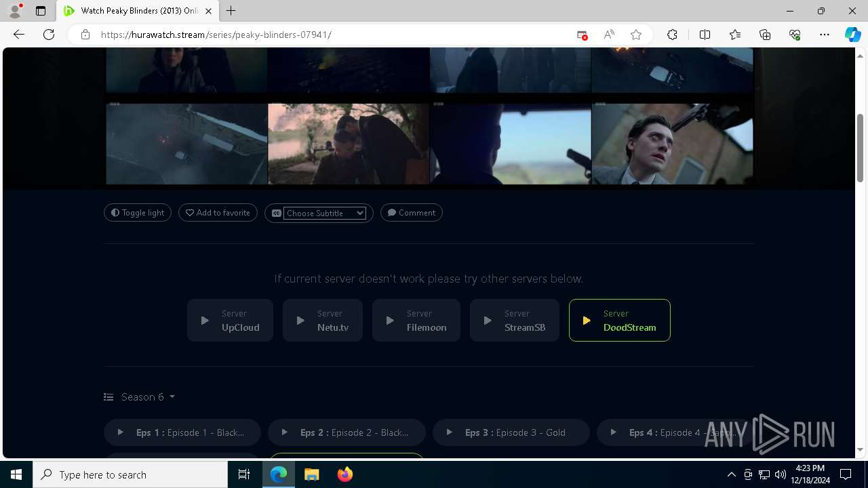Open the Copilot sidebar icon
Image resolution: width=868 pixels, height=488 pixels.
point(852,35)
